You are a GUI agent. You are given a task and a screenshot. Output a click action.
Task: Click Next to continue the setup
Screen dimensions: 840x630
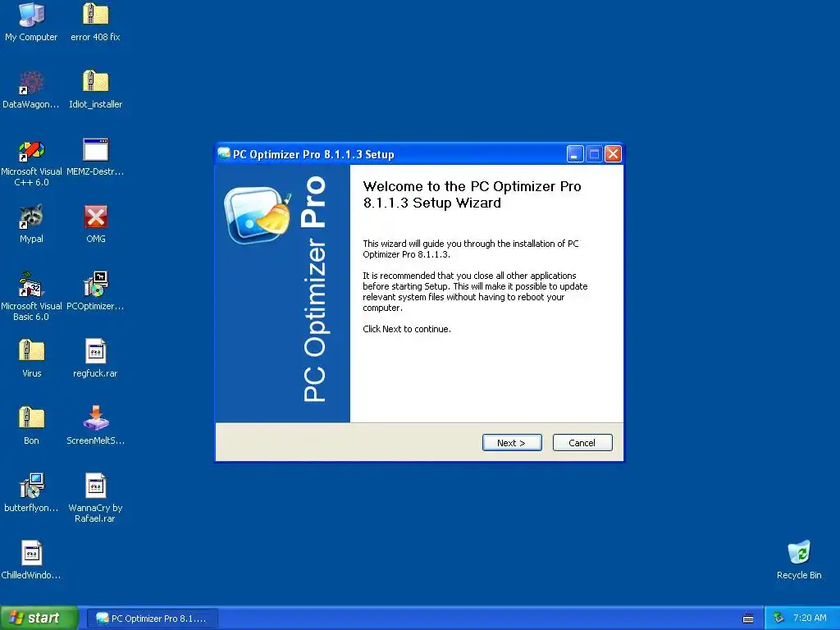pos(512,442)
